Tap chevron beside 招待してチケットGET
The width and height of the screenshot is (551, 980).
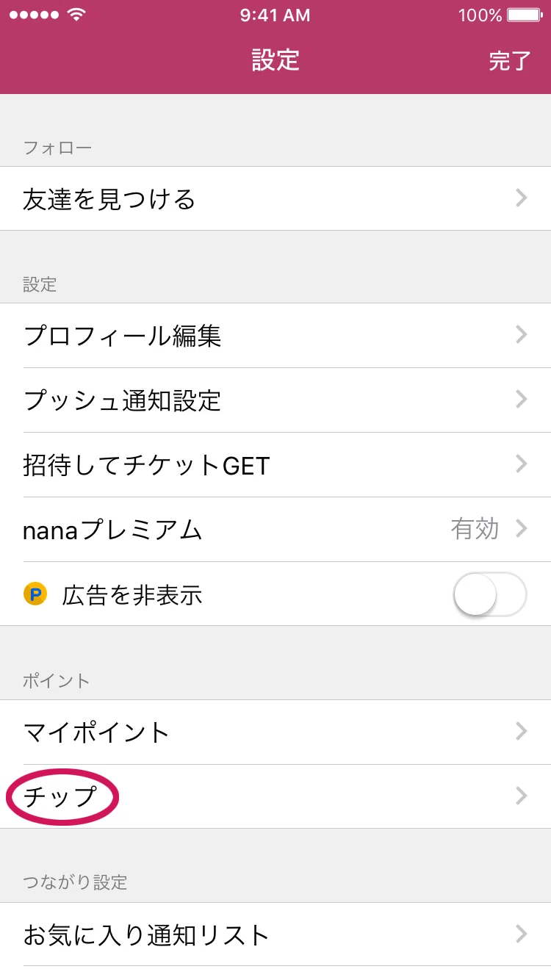[x=522, y=464]
